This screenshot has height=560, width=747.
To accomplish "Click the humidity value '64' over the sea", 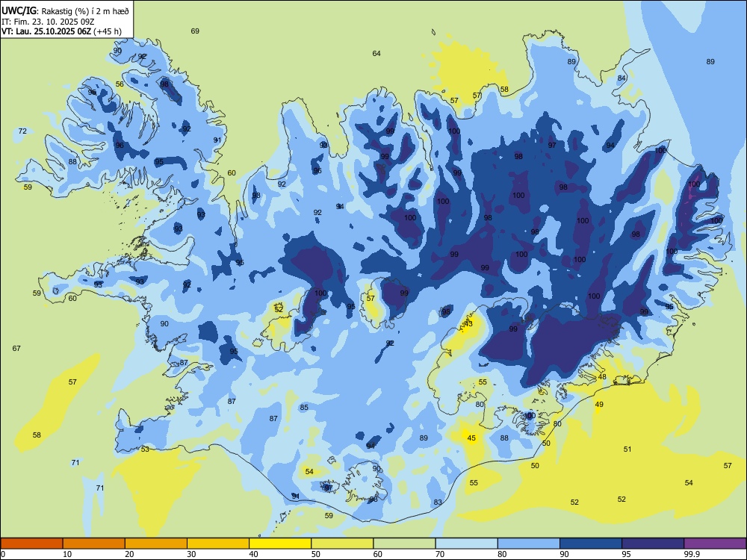I will click(376, 53).
